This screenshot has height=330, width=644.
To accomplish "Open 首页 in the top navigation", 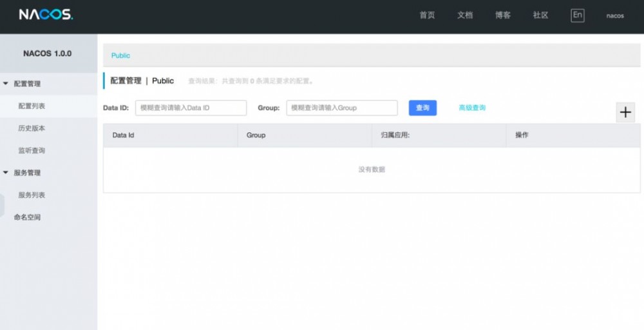I will click(x=427, y=15).
